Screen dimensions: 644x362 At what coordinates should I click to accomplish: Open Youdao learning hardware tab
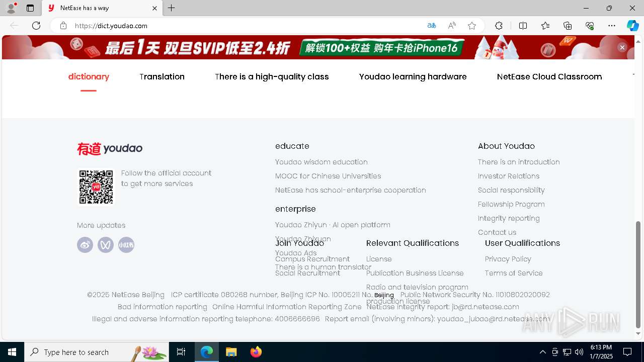coord(413,76)
